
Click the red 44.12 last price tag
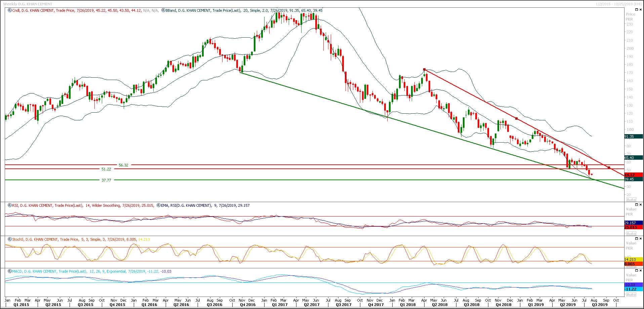click(x=633, y=175)
